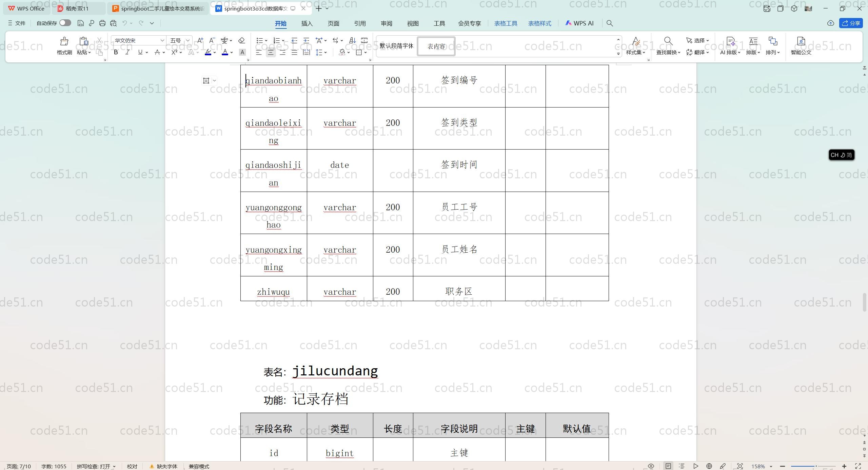
Task: Click the print icon in quick toolbar
Action: [102, 23]
